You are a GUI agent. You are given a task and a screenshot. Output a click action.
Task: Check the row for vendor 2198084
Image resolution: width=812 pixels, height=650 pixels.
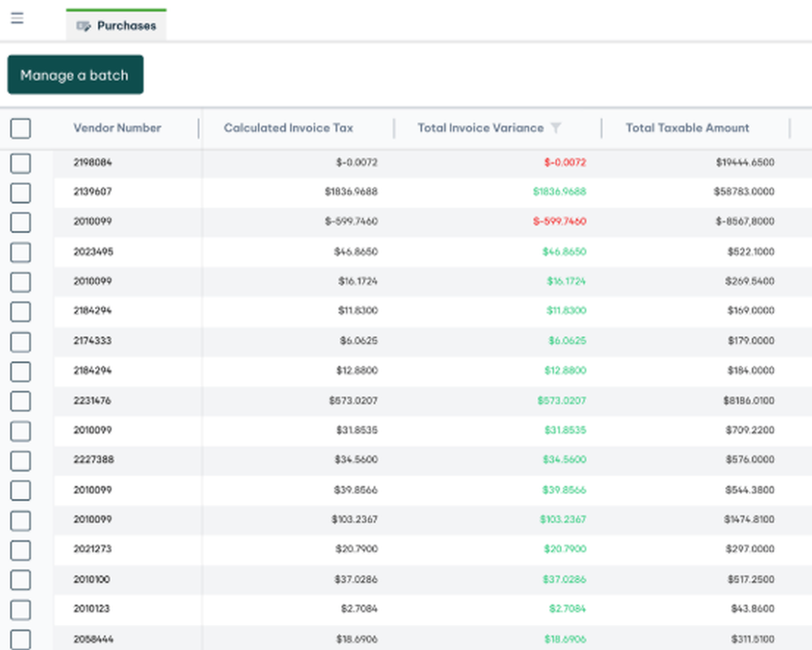[x=20, y=163]
